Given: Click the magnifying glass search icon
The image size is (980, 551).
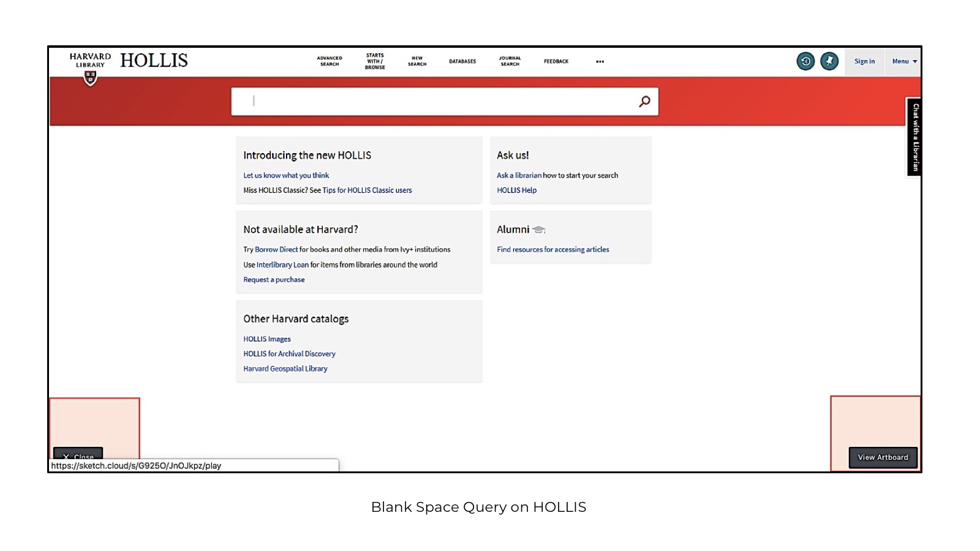Looking at the screenshot, I should pos(644,101).
